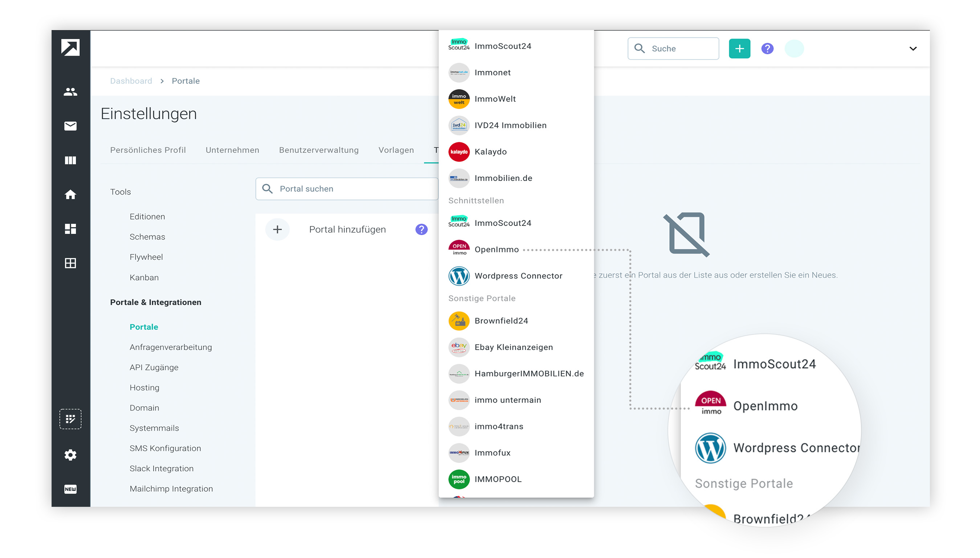Select Immofux in dropdown
The image size is (980, 558).
click(x=516, y=453)
